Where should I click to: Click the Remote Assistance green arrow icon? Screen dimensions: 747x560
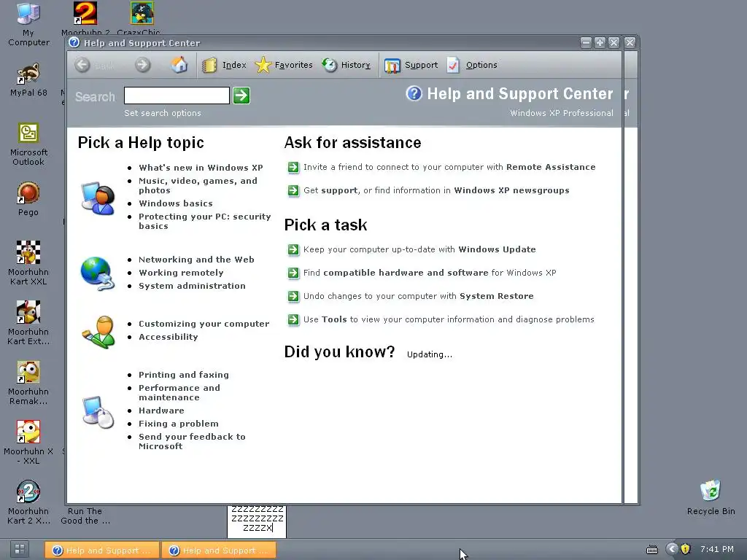[293, 167]
